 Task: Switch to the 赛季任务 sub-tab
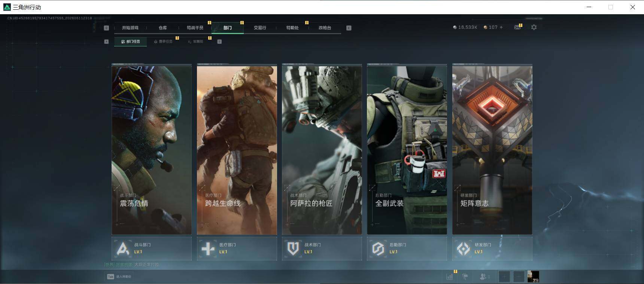[x=163, y=42]
